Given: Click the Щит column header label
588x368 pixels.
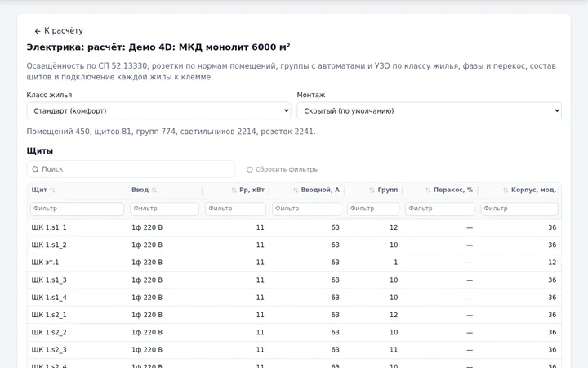Looking at the screenshot, I should click(x=39, y=190).
